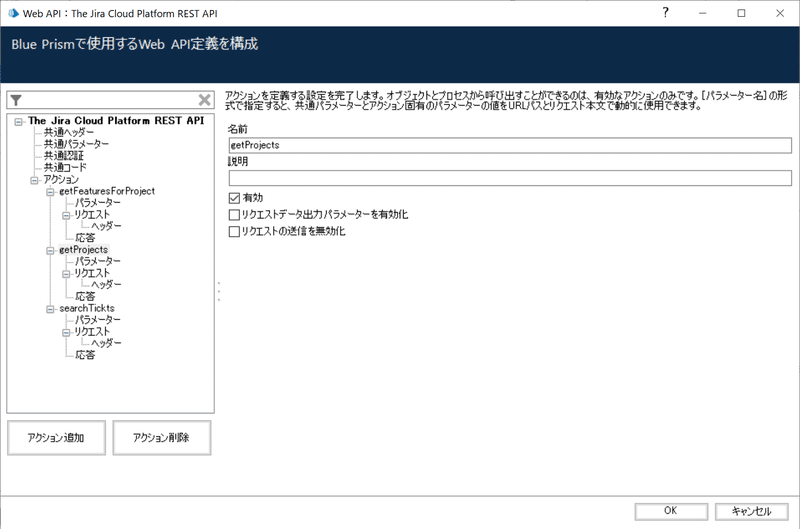The image size is (800, 529).
Task: Collapse The Jira Cloud Platform REST API root
Action: coord(19,122)
